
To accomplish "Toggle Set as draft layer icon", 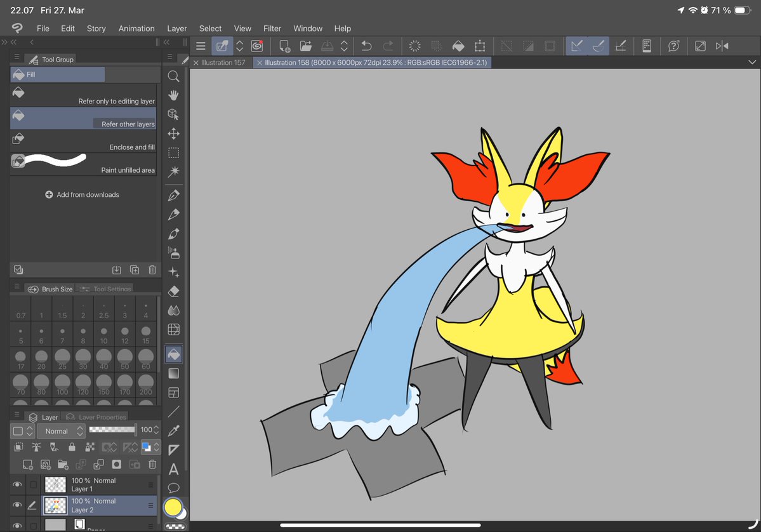I will point(55,447).
